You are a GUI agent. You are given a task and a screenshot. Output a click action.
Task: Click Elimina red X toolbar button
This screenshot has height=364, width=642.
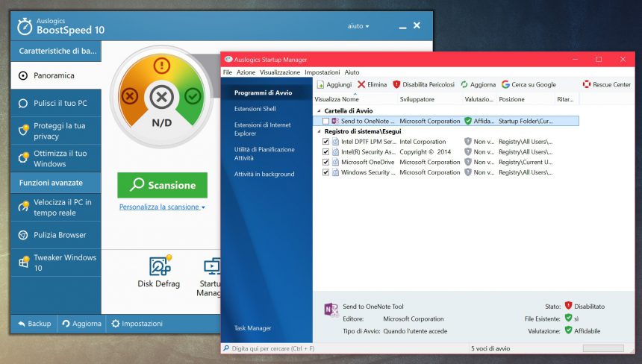372,85
